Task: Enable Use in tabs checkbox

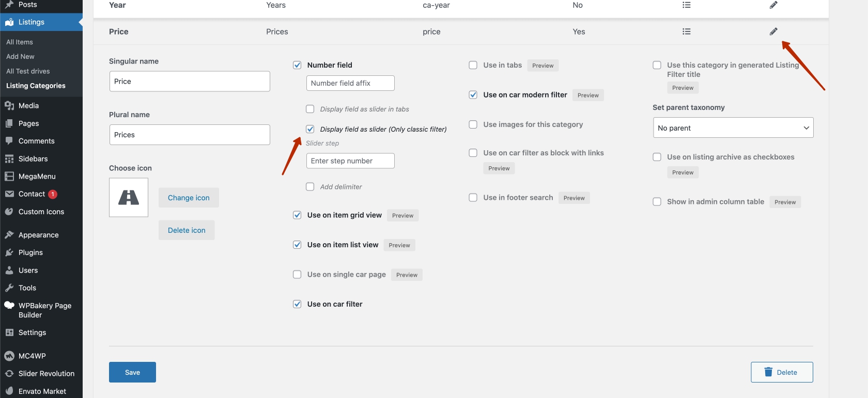Action: (x=473, y=65)
